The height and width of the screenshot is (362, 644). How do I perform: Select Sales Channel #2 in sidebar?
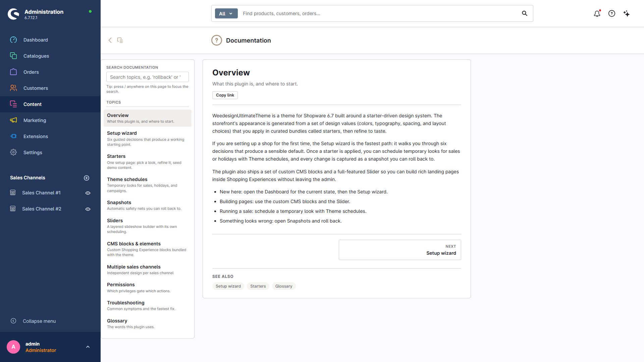point(42,209)
